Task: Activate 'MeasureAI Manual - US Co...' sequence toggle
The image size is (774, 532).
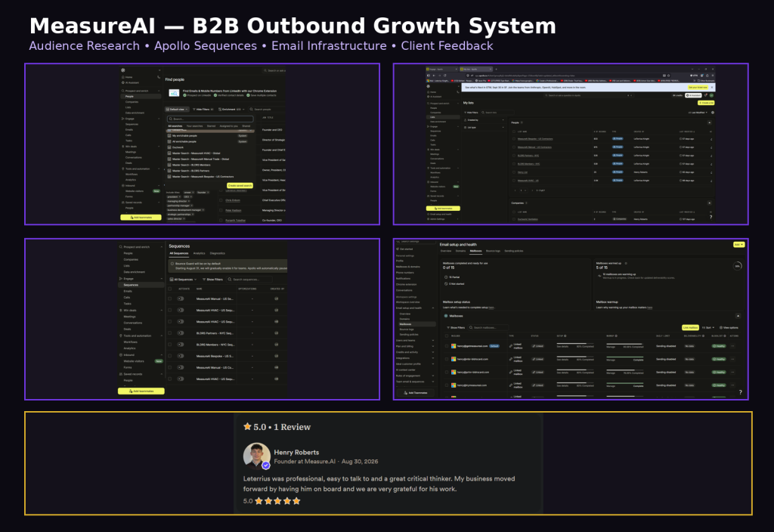Action: point(181,367)
